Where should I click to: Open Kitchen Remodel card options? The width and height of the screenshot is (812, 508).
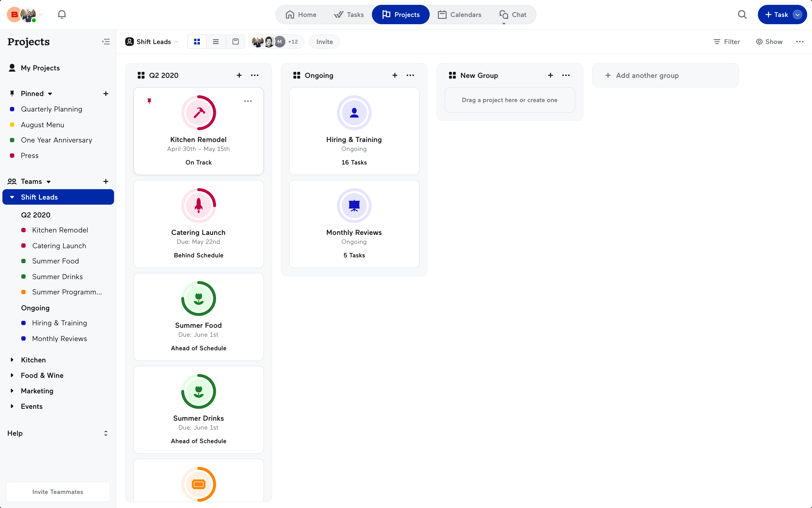(x=248, y=101)
